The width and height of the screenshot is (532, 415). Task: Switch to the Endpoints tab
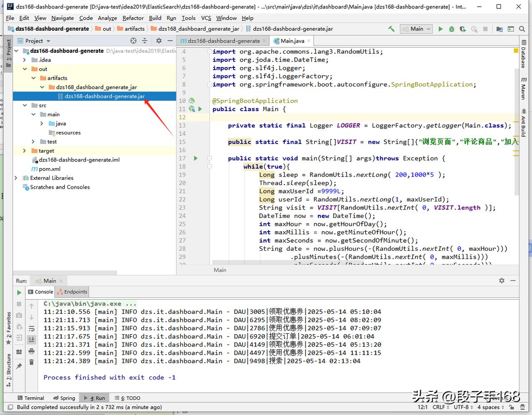coord(72,292)
